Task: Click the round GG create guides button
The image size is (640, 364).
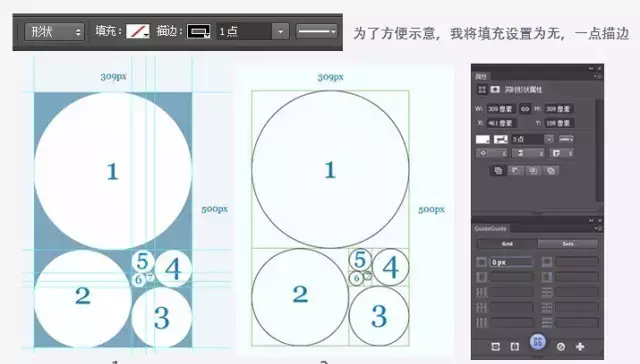Action: coord(538,342)
